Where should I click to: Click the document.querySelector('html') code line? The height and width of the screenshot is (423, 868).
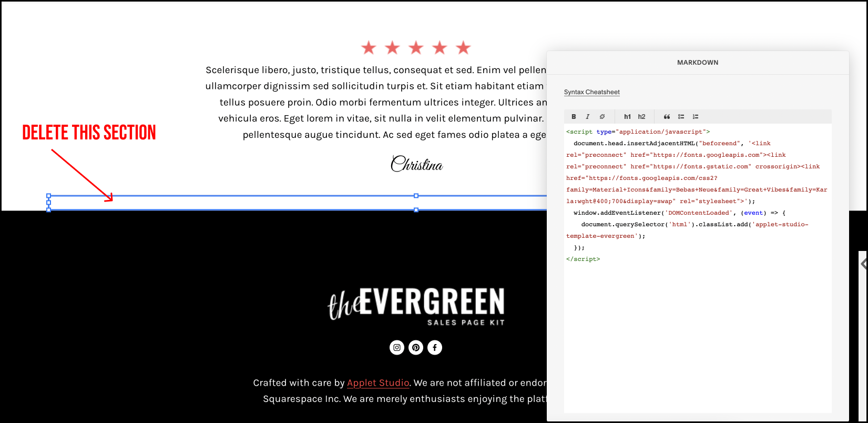(x=695, y=224)
